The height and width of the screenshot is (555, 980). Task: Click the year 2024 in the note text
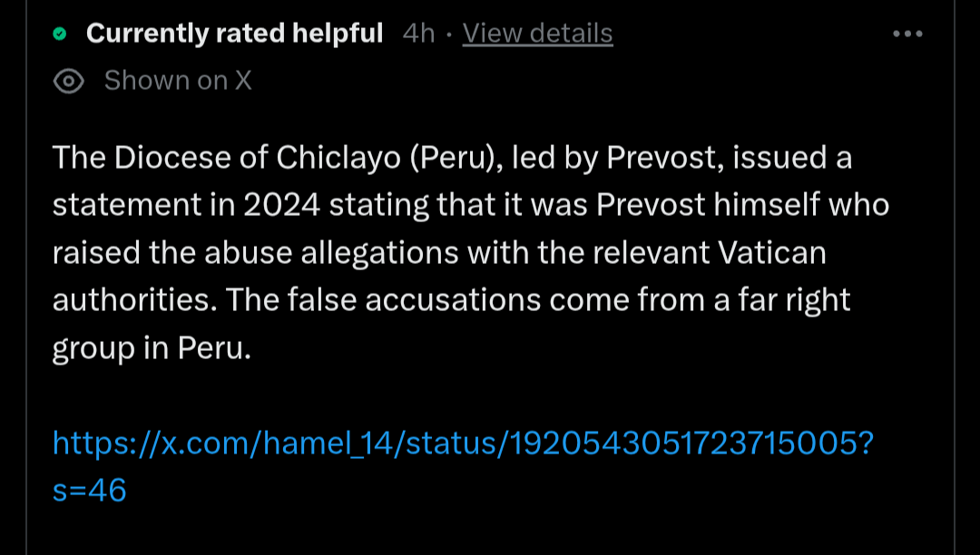tap(282, 205)
